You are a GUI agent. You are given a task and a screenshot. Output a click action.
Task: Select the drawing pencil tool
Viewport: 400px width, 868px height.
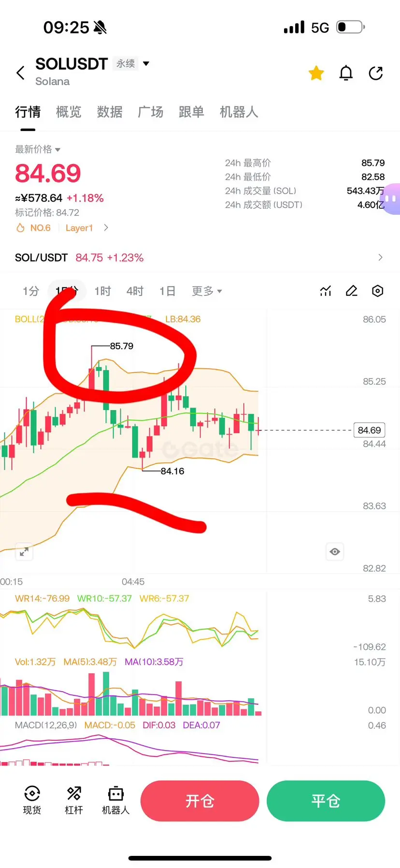coord(352,291)
